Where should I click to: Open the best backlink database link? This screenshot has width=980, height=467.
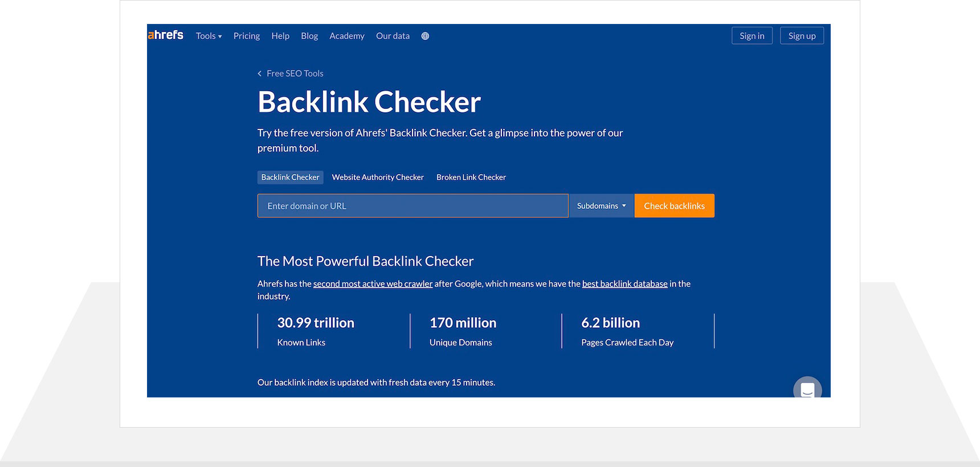(x=624, y=283)
